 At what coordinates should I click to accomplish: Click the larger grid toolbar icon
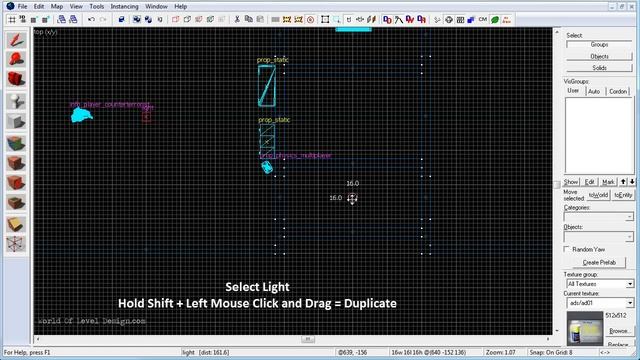[46, 19]
